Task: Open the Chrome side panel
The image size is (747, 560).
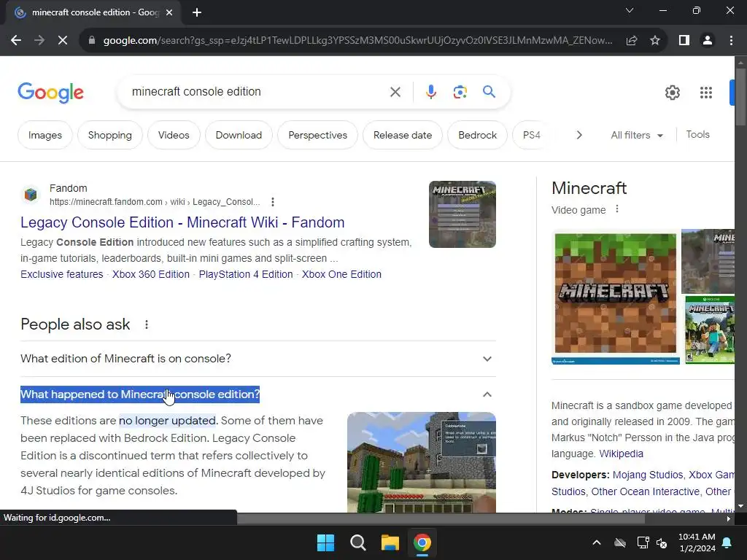Action: [x=684, y=41]
